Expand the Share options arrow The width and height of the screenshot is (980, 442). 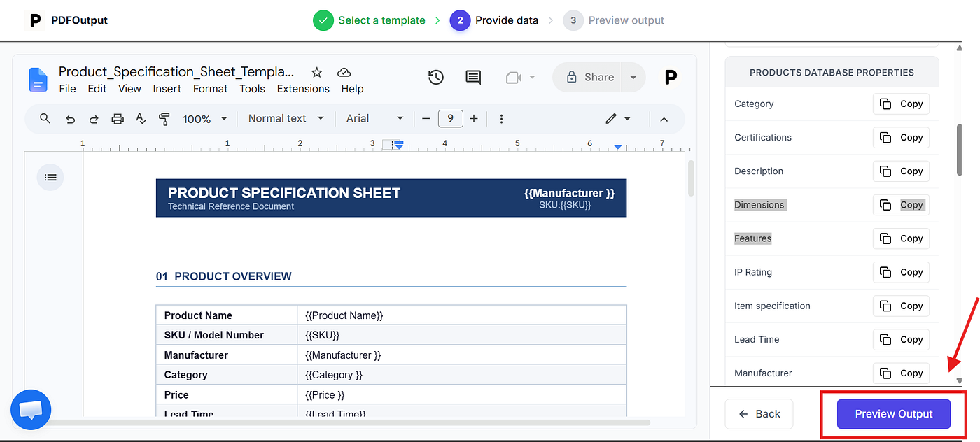633,77
